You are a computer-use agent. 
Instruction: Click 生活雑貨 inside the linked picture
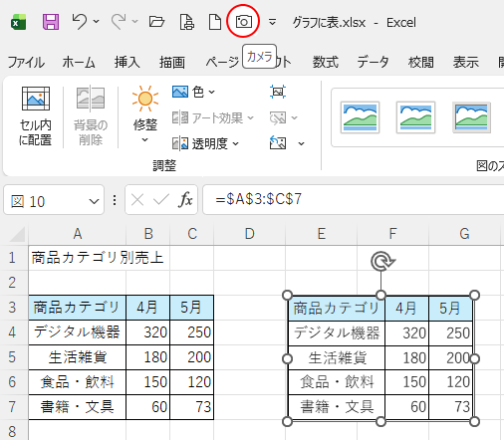[x=338, y=358]
